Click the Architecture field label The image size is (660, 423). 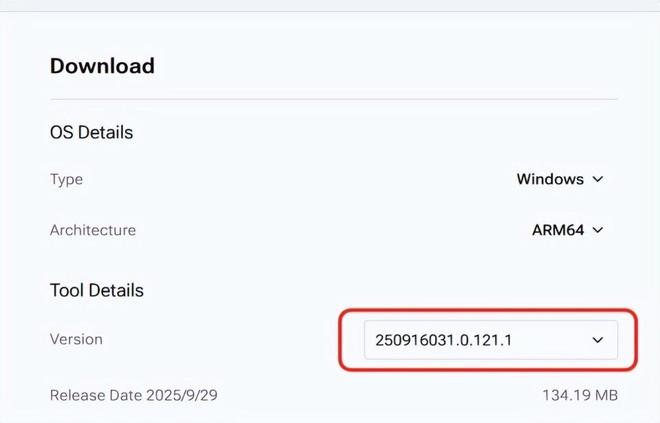[x=93, y=230]
